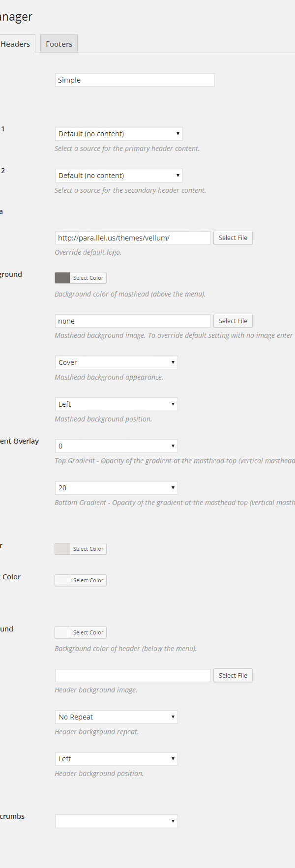Switch to the Footers tab
The image size is (295, 868).
click(x=59, y=44)
